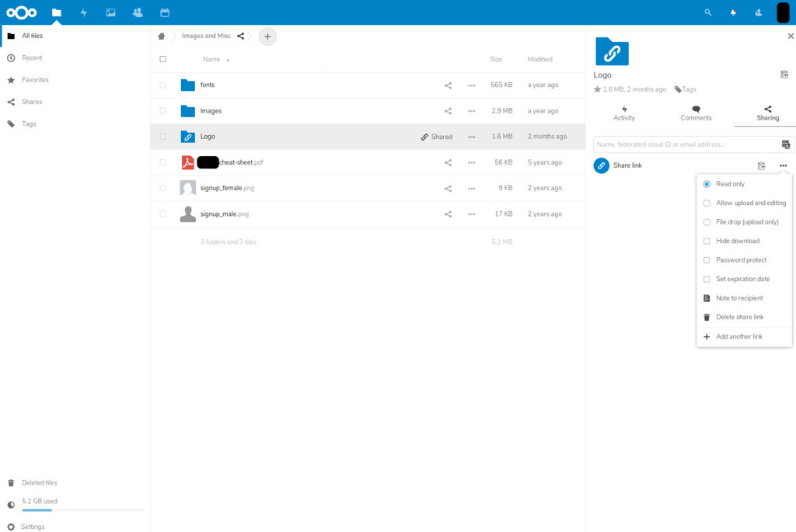The height and width of the screenshot is (532, 796).
Task: Open more actions for Images folder
Action: (x=471, y=111)
